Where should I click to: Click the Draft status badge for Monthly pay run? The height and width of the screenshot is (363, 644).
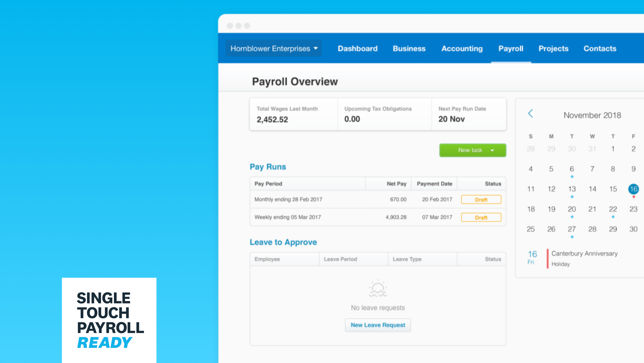coord(481,200)
